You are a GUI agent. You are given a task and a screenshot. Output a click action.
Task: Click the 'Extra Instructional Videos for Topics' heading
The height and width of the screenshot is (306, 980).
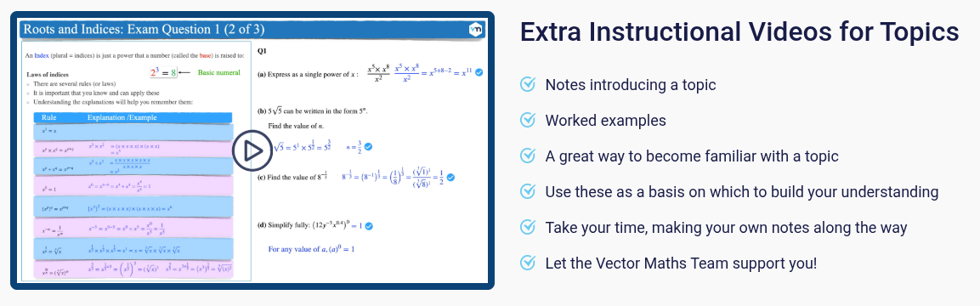[739, 32]
